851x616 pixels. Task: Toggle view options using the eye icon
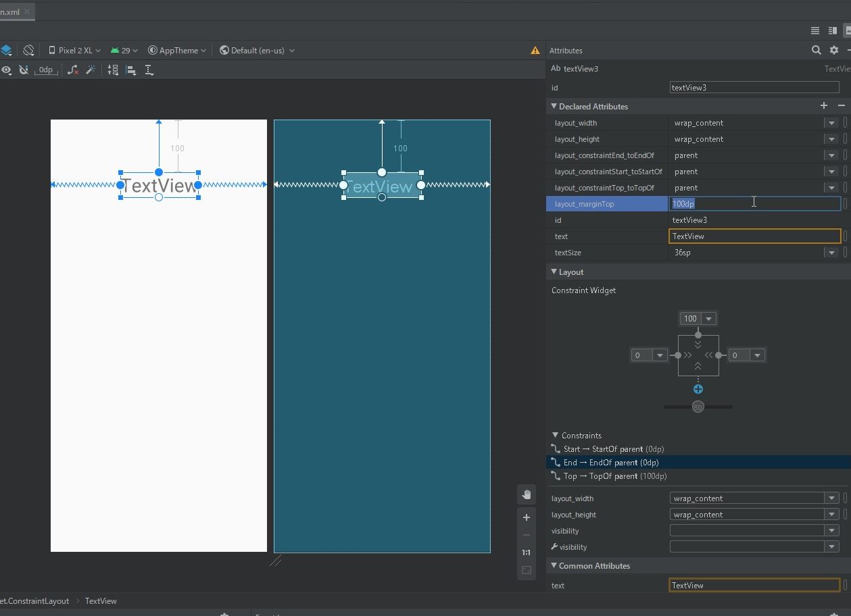pos(7,70)
